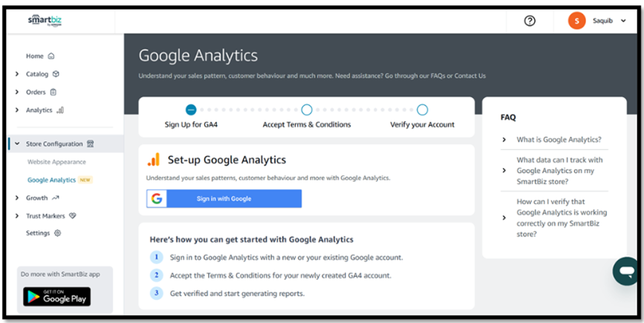Screen dimensions: 644x323
Task: Click the help question mark icon
Action: pos(530,21)
